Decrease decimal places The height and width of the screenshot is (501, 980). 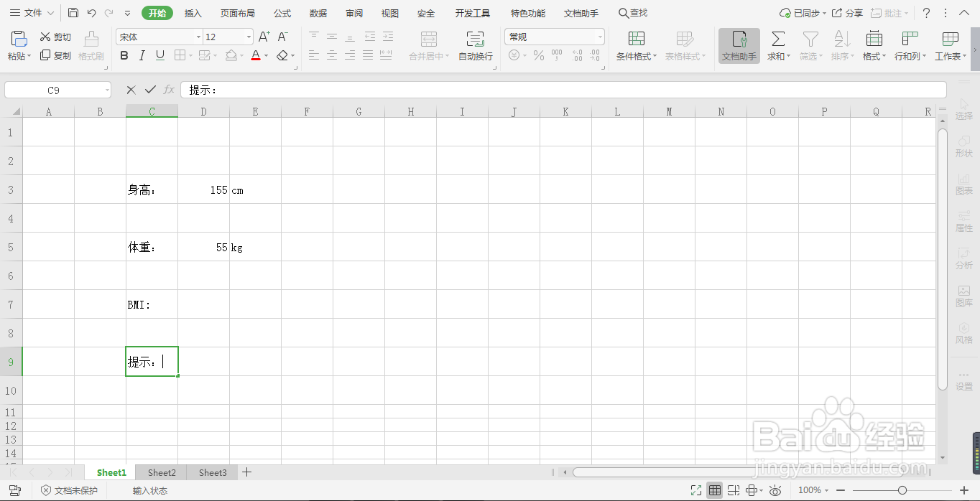594,55
